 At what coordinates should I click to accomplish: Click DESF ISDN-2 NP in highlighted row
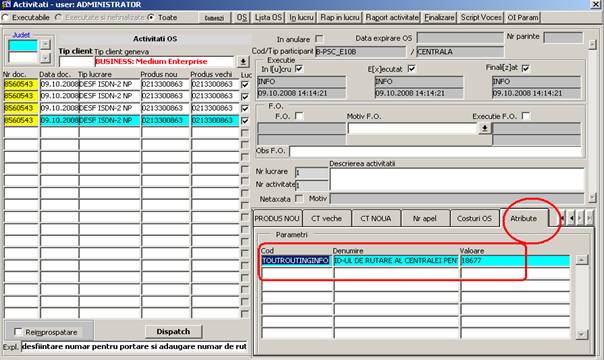click(x=109, y=121)
